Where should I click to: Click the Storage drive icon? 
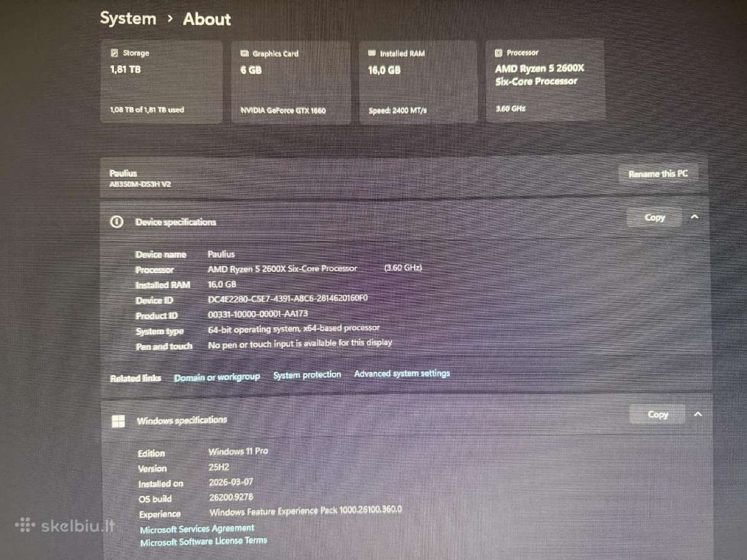tap(114, 54)
